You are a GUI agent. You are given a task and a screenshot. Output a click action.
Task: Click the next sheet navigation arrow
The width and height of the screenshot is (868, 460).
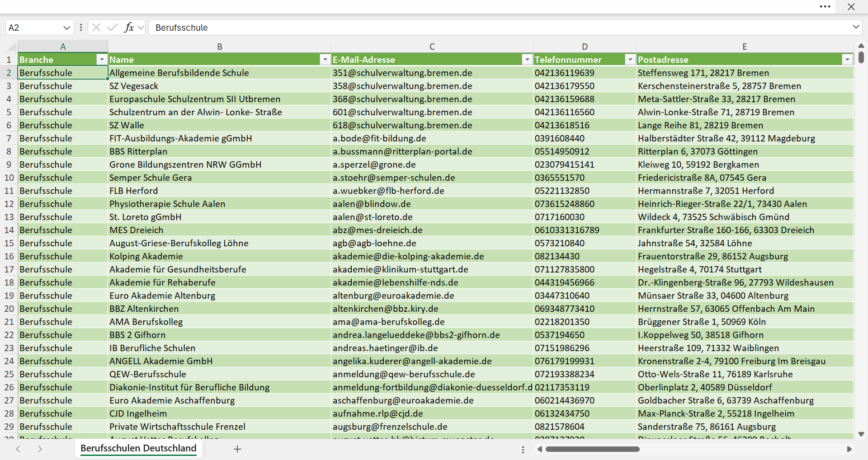(40, 449)
